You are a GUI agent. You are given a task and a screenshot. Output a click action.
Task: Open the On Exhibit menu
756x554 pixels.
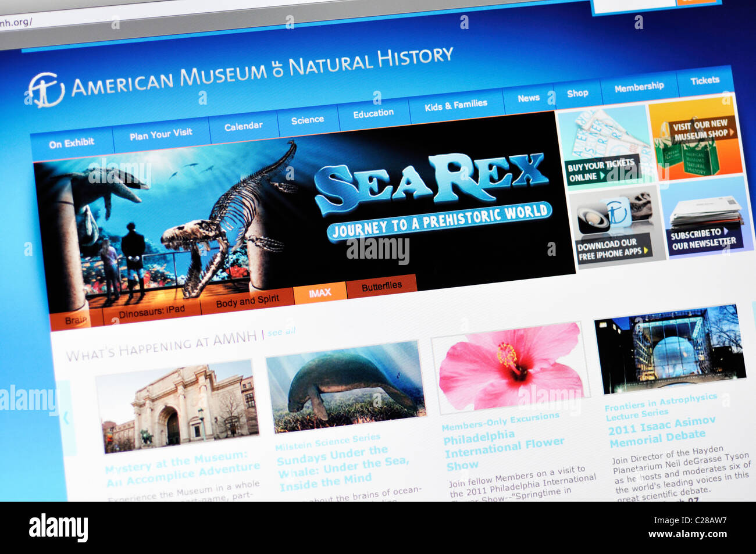click(72, 143)
